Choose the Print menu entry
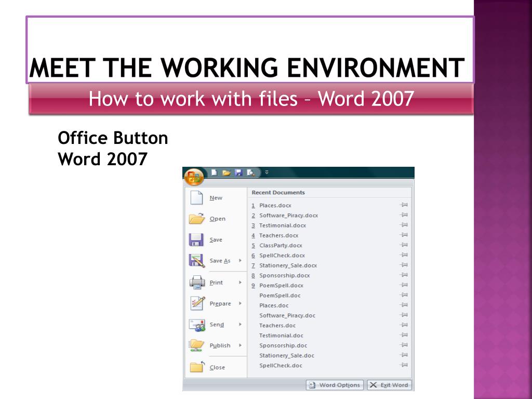 coord(216,282)
